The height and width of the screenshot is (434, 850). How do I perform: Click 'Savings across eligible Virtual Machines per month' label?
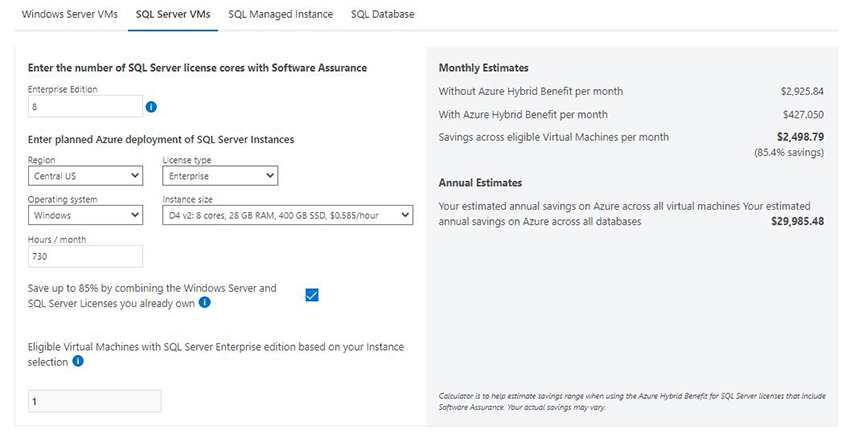(x=553, y=138)
